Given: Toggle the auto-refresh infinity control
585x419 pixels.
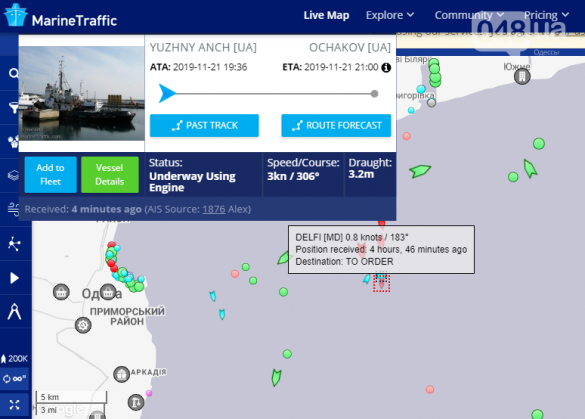Looking at the screenshot, I should click(x=14, y=379).
